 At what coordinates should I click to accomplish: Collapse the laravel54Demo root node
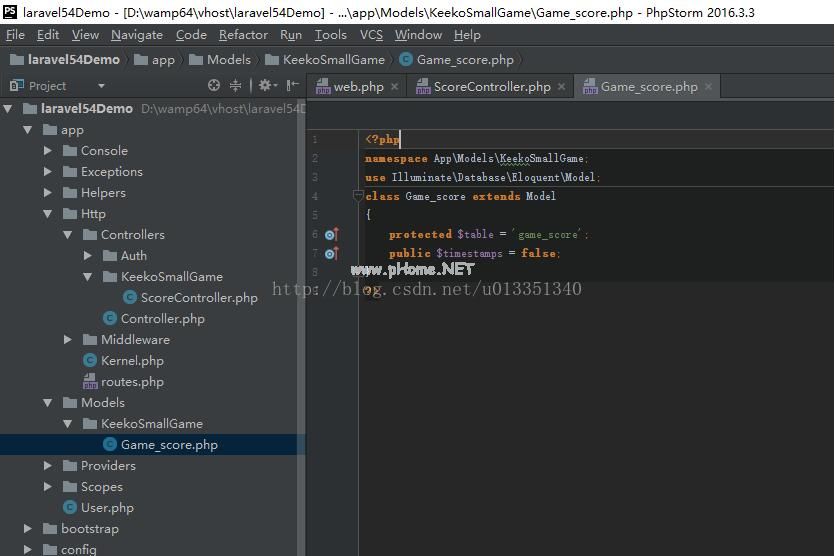pyautogui.click(x=8, y=109)
